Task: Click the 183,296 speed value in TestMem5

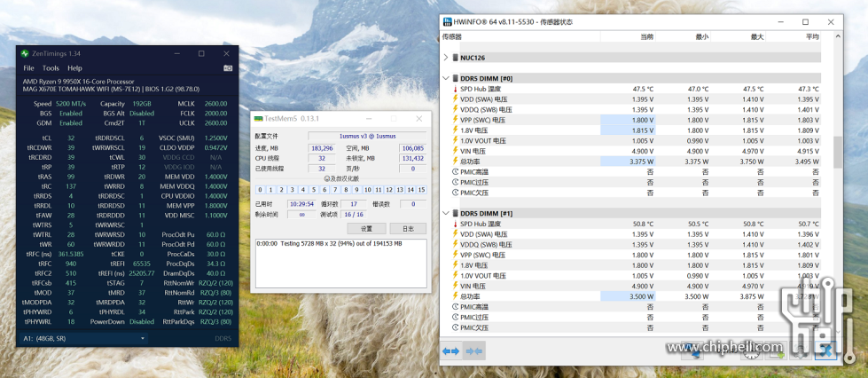Action: (x=322, y=148)
